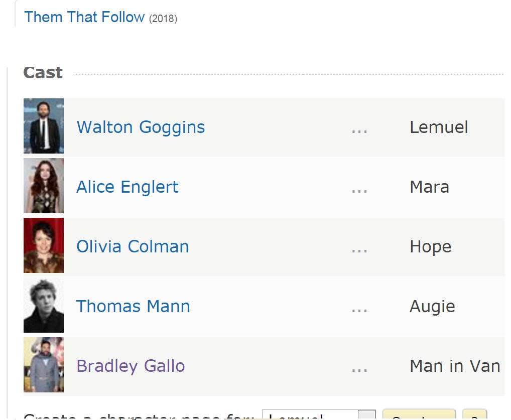Viewport: 511px width, 420px height.
Task: Click Walton Goggins' headshot thumbnail
Action: click(x=44, y=126)
